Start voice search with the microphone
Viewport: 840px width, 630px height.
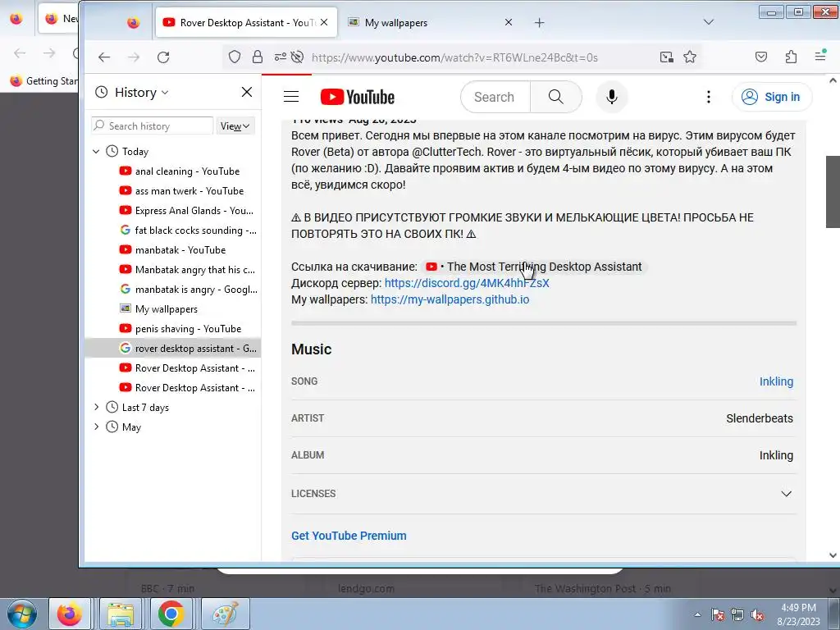tap(611, 97)
